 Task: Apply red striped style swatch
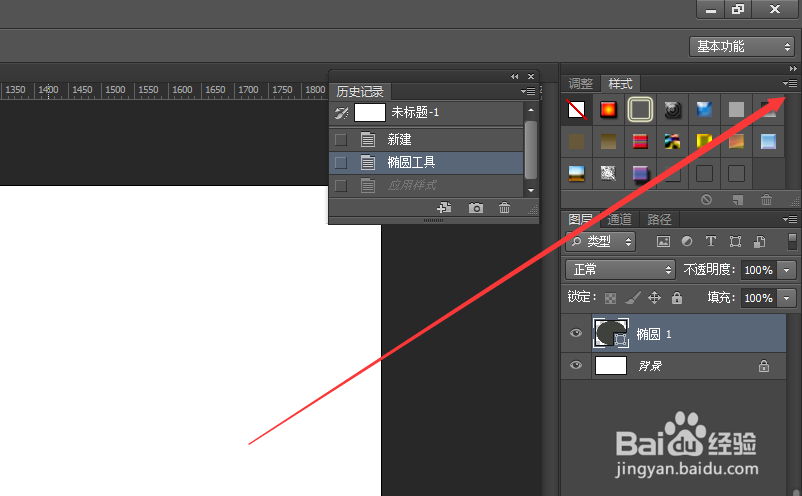640,141
